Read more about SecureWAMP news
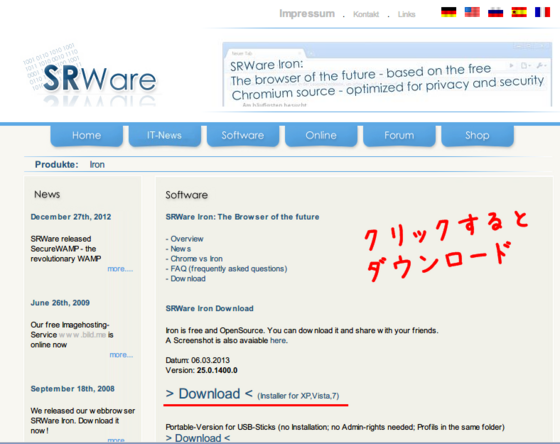This screenshot has height=444, width=560. [120, 269]
